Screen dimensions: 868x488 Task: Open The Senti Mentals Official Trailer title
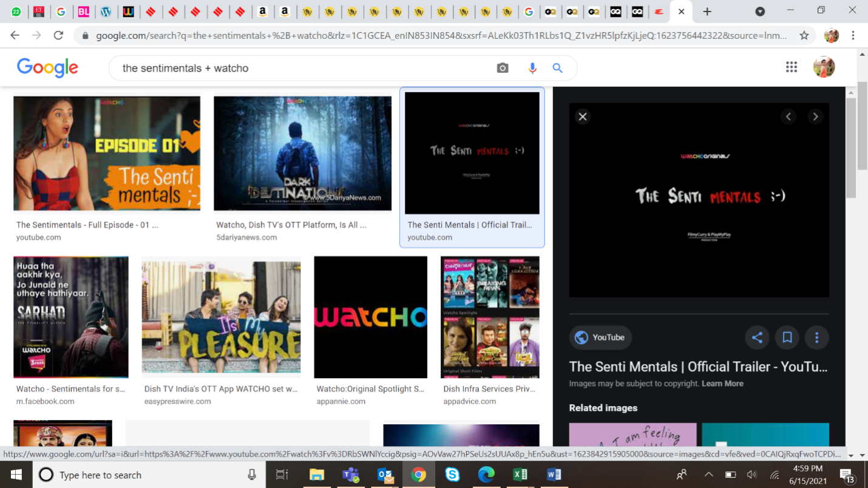coord(699,367)
